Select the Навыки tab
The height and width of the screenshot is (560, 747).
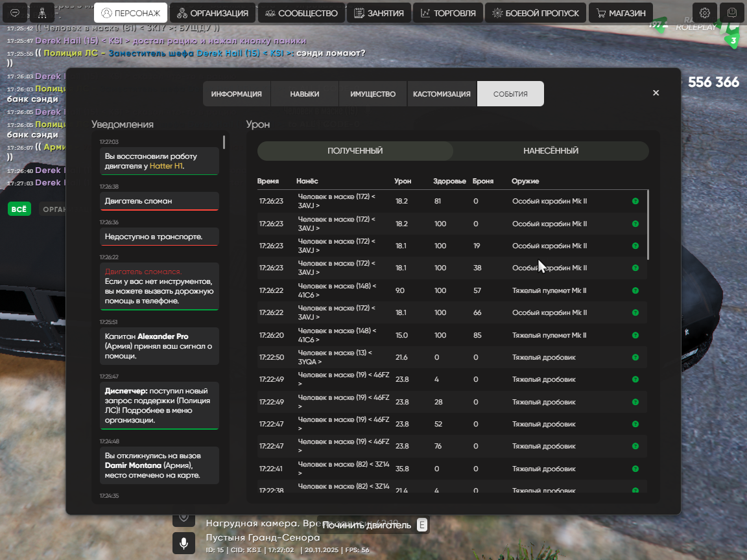305,94
